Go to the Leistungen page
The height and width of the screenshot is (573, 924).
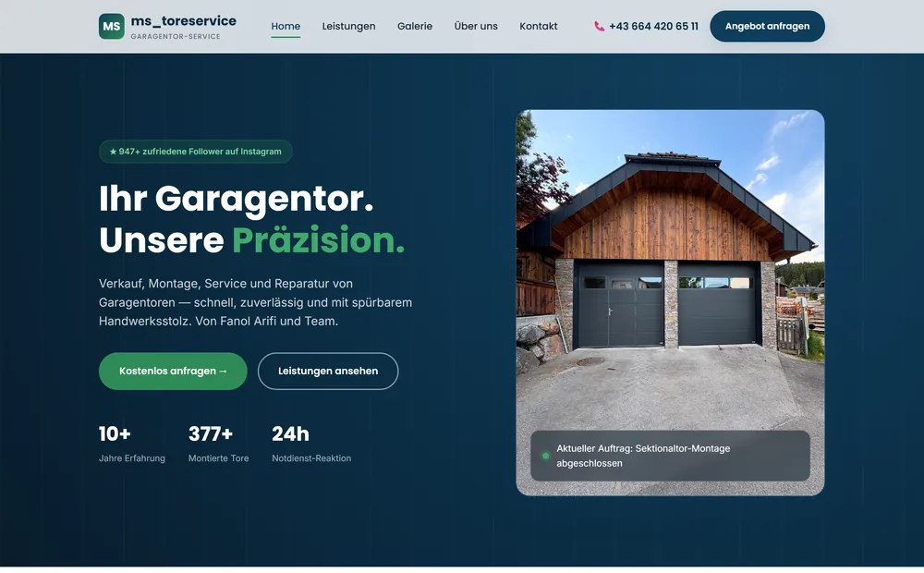(x=348, y=26)
